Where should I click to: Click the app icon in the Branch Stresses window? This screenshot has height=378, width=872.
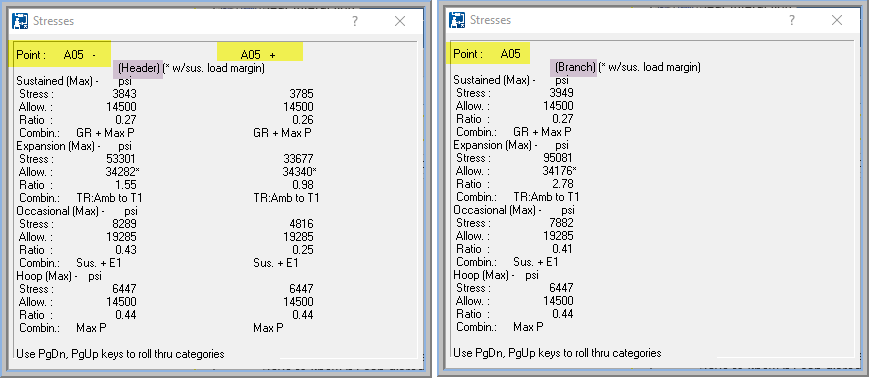point(457,20)
